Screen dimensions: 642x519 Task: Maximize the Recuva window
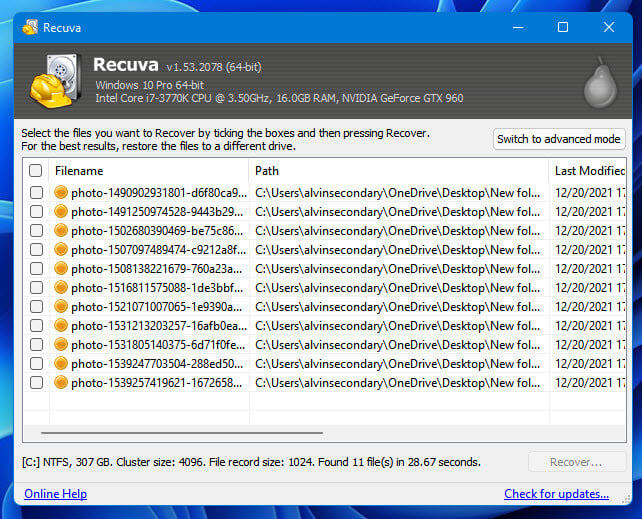click(563, 27)
